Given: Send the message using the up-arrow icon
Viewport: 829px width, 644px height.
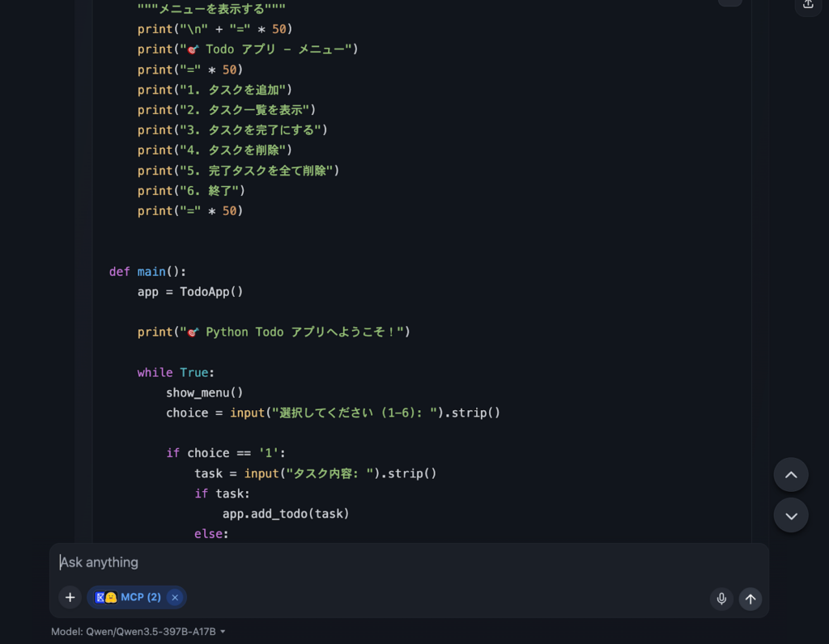Looking at the screenshot, I should [750, 599].
